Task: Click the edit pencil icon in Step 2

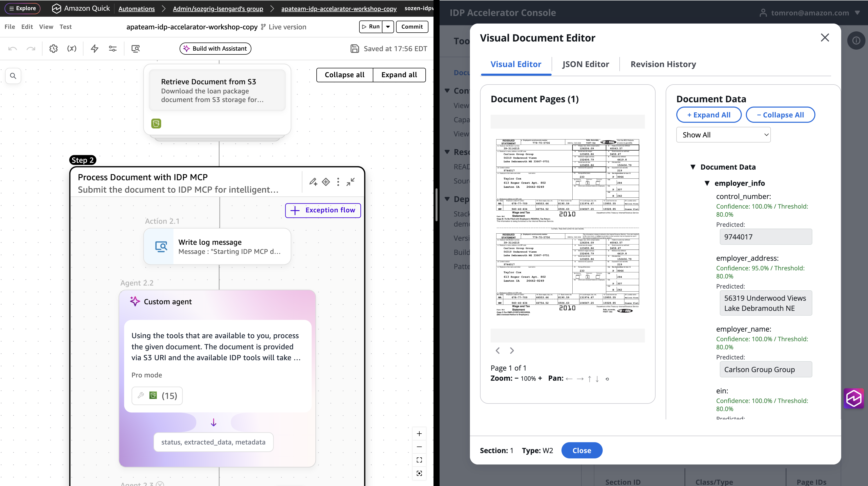Action: tap(313, 182)
